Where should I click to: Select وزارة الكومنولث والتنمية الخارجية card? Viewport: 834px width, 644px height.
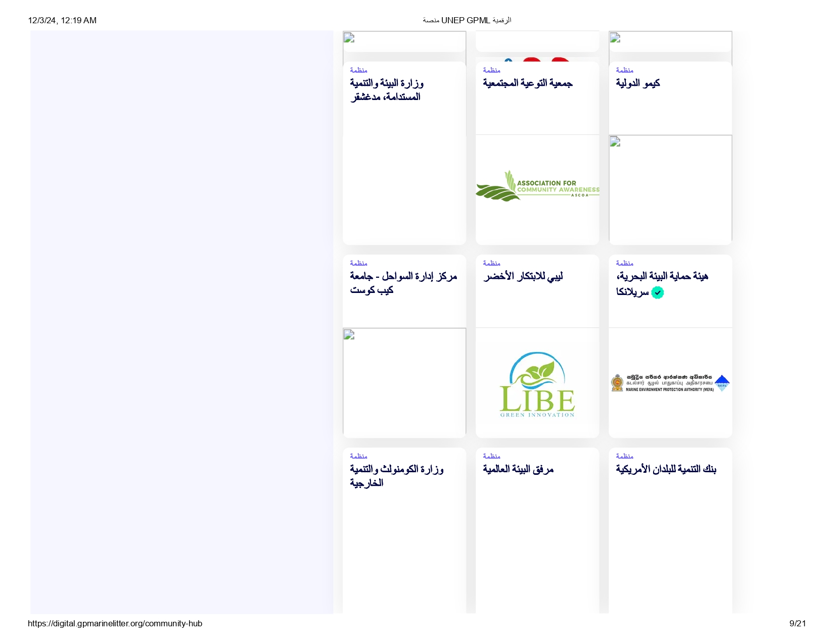click(396, 476)
